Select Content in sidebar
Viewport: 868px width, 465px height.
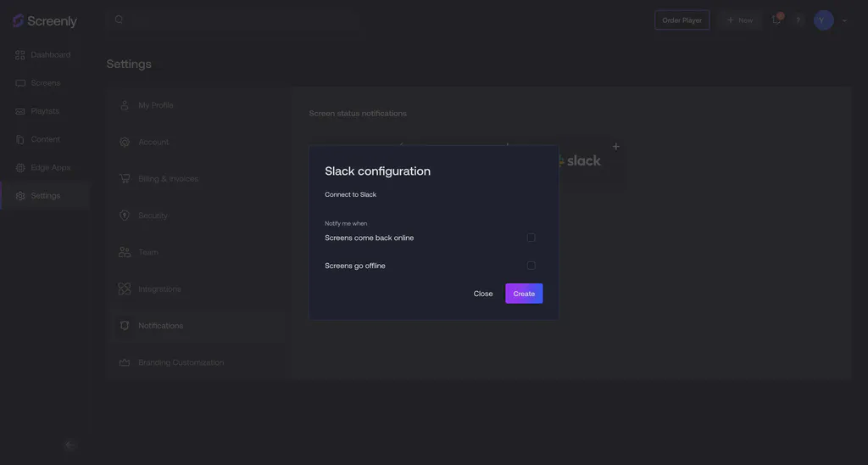(44, 140)
